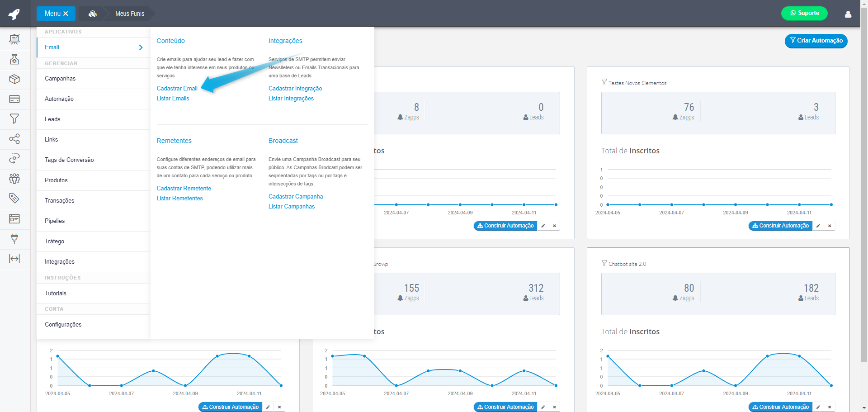The height and width of the screenshot is (412, 868).
Task: Click the cubes icon beside Menu button
Action: tap(93, 14)
